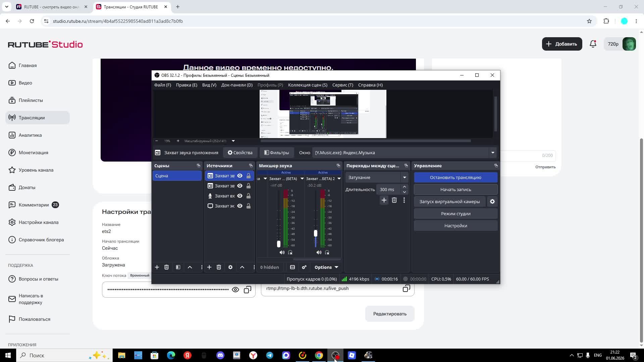
Task: Click the 300 ms duration field
Action: pos(388,189)
